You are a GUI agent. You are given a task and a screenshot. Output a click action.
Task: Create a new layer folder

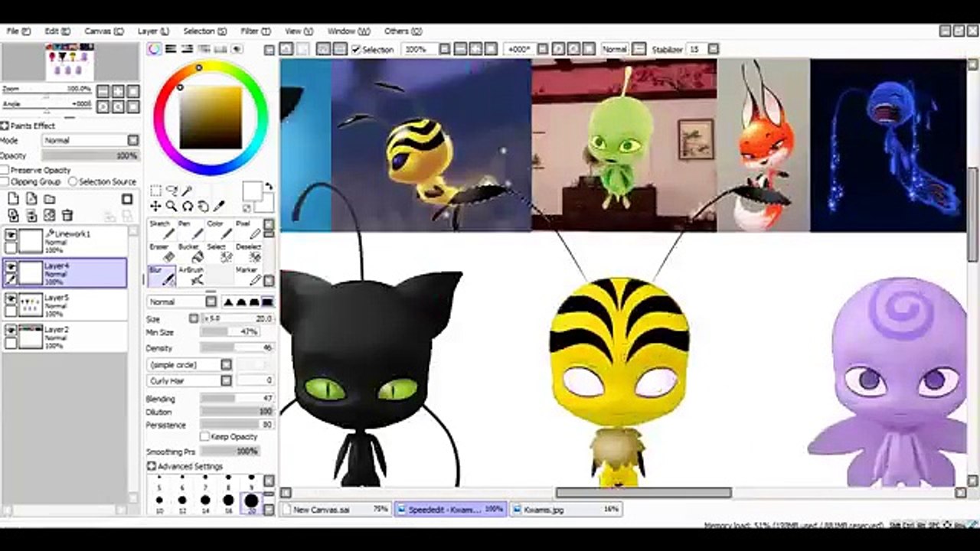[x=50, y=199]
